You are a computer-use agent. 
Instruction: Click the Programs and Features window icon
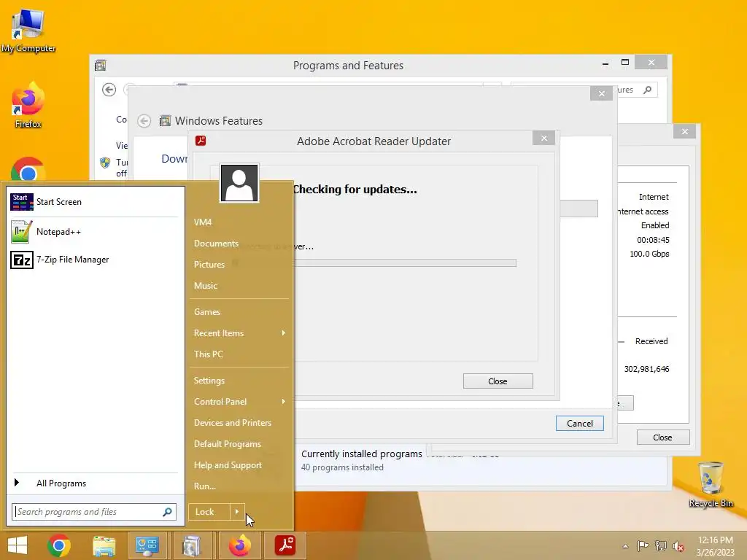tap(101, 65)
